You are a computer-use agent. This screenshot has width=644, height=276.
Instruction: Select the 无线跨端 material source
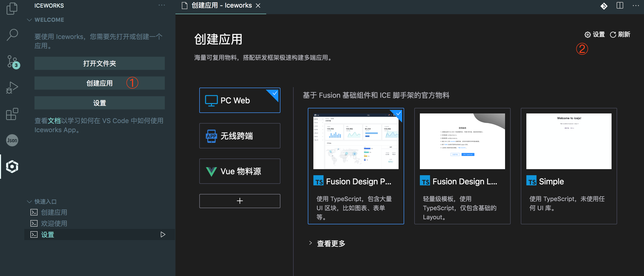(240, 136)
